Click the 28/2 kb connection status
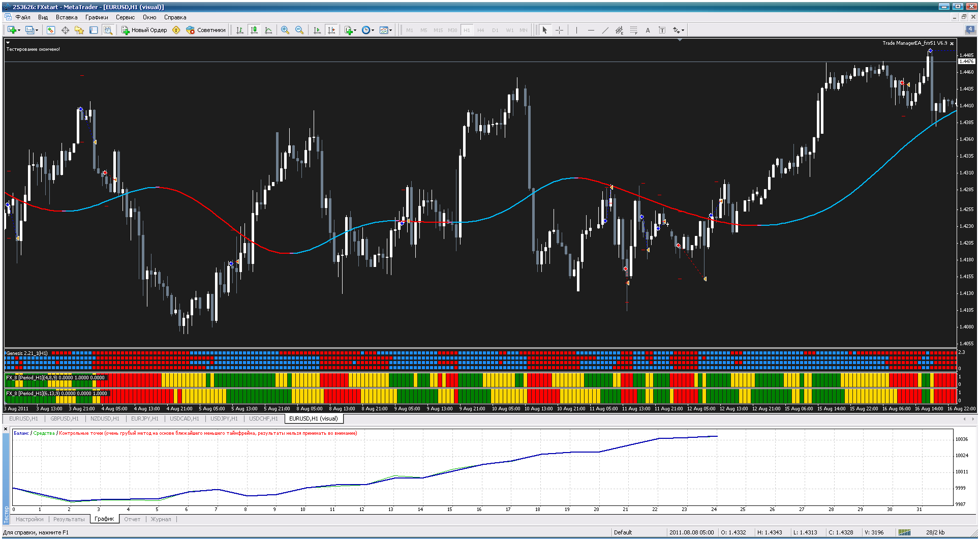 pyautogui.click(x=935, y=532)
